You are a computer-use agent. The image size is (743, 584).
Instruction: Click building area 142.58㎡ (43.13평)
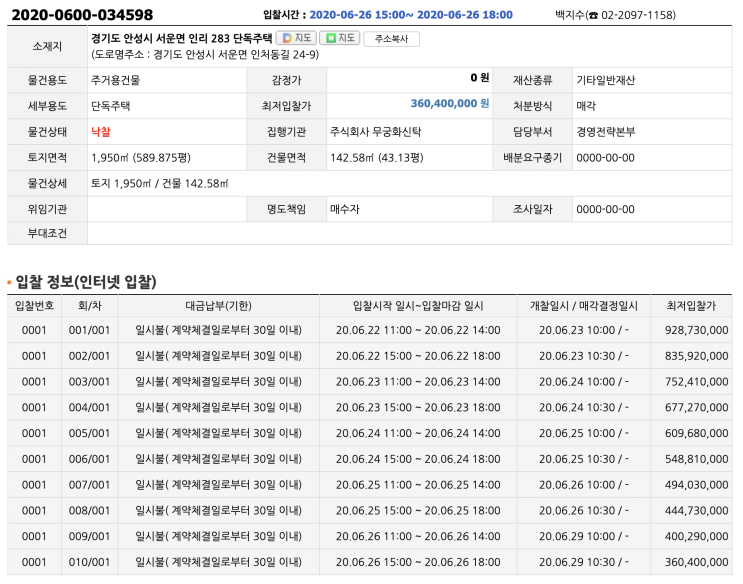click(x=377, y=158)
